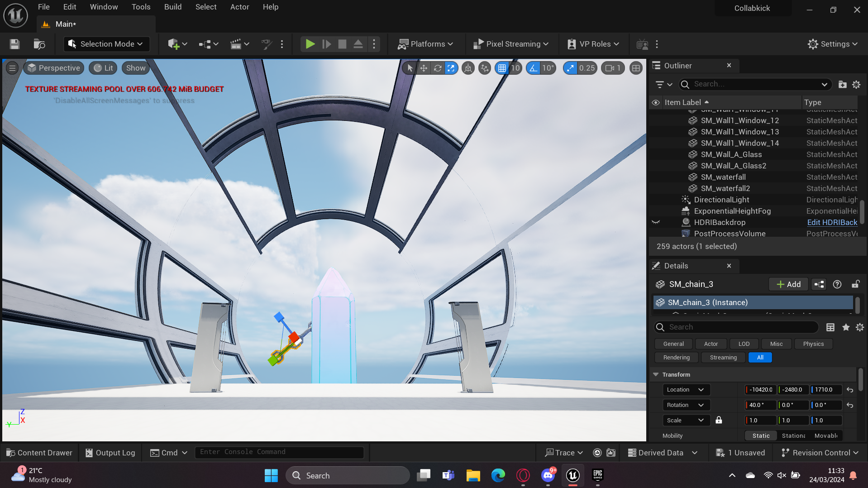Toggle the Scale lock ratio icon
The width and height of the screenshot is (868, 488).
click(719, 420)
